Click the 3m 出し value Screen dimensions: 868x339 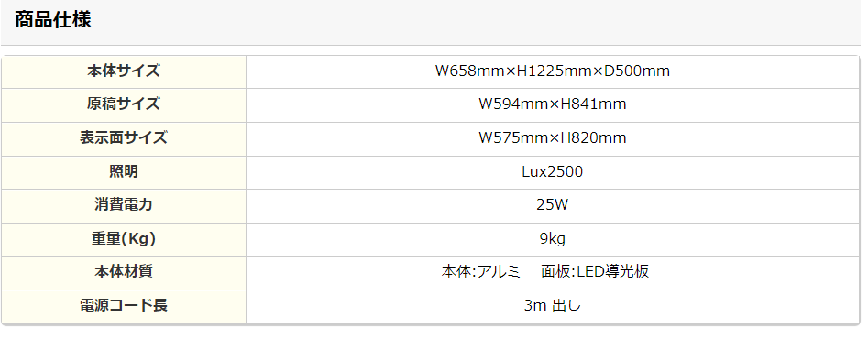(553, 305)
